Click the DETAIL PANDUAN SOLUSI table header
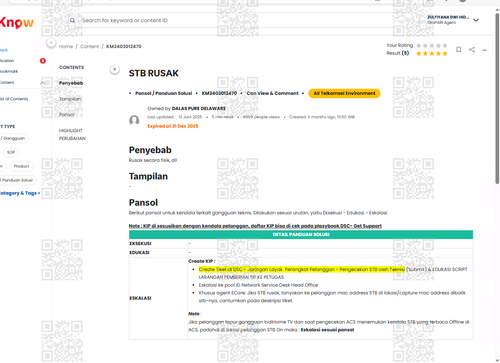500x363 pixels. (301, 235)
